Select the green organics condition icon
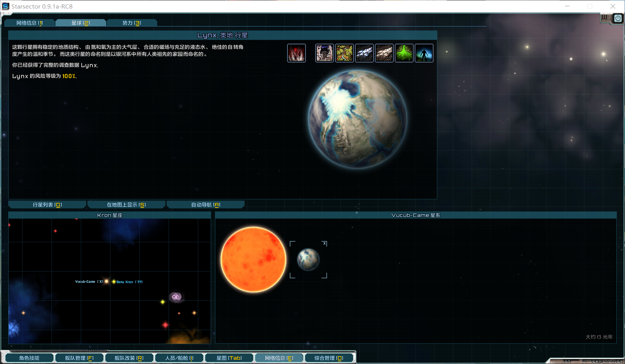Screen dimensions: 625x364 tap(404, 53)
